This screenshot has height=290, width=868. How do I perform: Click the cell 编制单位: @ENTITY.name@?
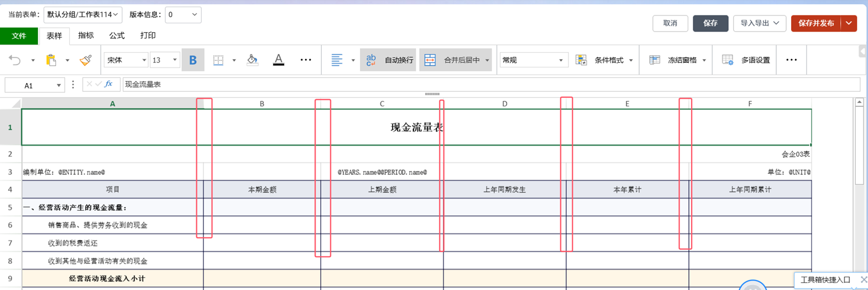(64, 172)
